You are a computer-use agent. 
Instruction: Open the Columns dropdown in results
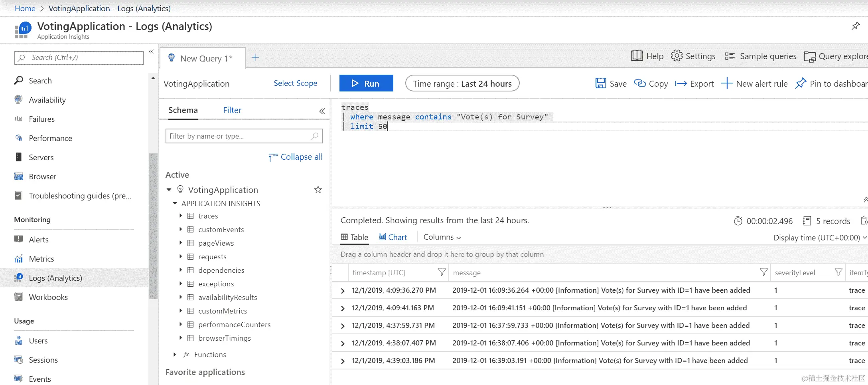click(442, 237)
